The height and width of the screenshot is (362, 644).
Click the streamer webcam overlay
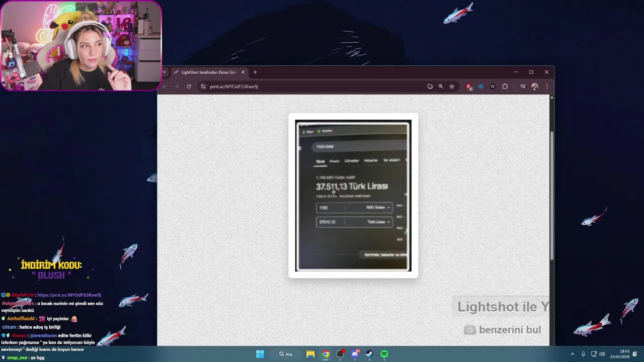pos(81,46)
